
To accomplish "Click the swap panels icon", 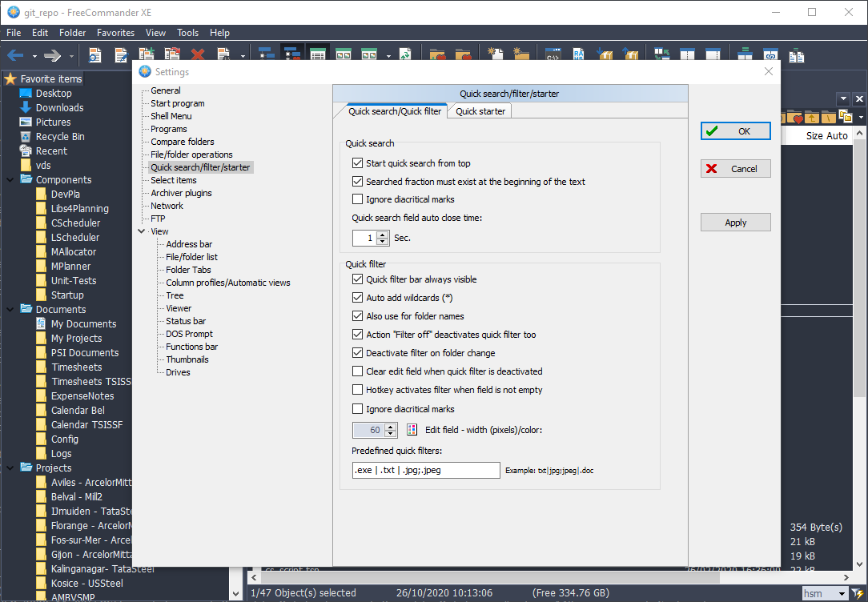I will (662, 54).
